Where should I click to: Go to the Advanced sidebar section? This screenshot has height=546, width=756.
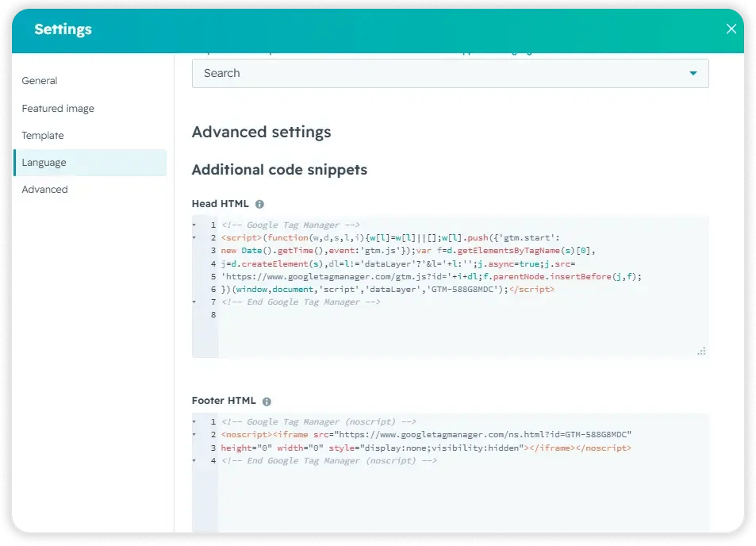tap(45, 190)
